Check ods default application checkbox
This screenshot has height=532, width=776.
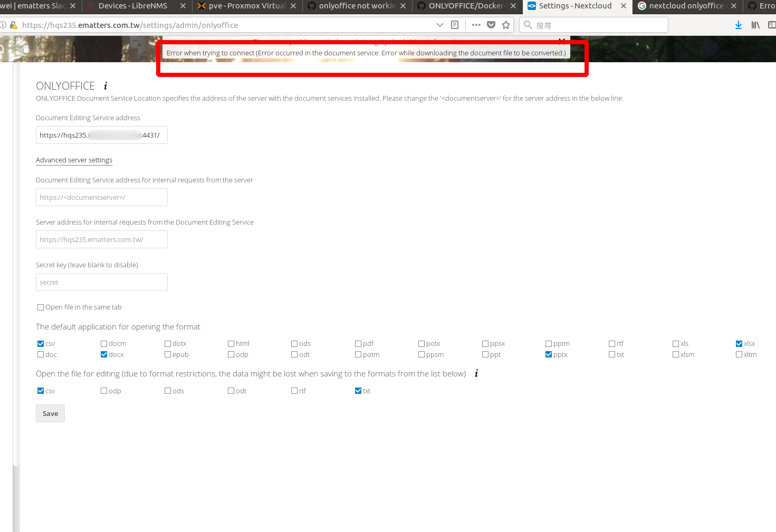[x=294, y=344]
